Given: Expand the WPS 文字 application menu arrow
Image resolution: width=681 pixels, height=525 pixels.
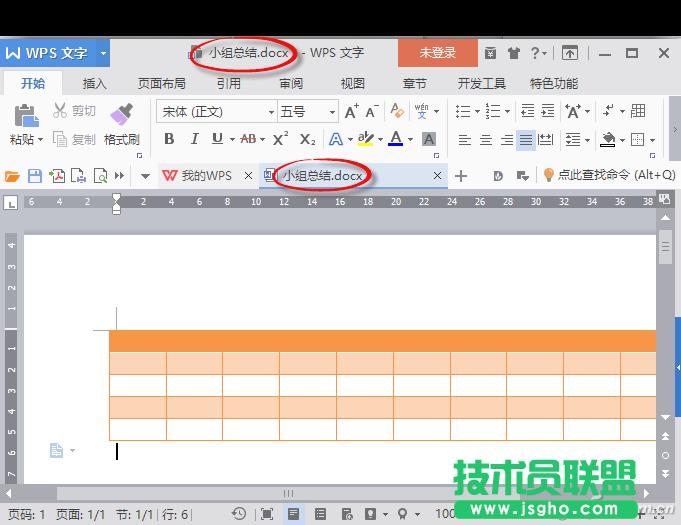Looking at the screenshot, I should [104, 52].
